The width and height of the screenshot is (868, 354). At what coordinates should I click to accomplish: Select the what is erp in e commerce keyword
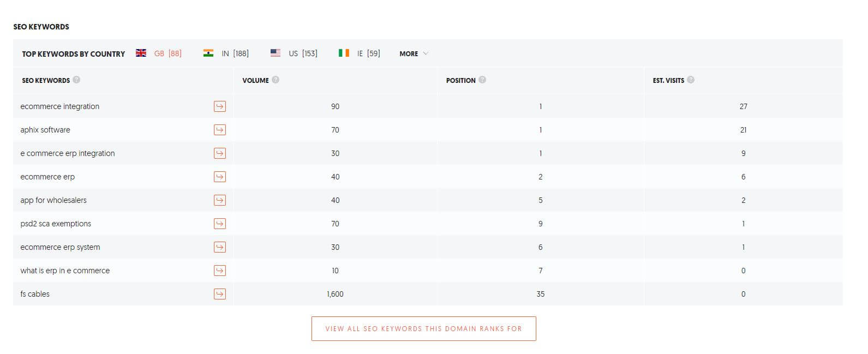pyautogui.click(x=65, y=271)
